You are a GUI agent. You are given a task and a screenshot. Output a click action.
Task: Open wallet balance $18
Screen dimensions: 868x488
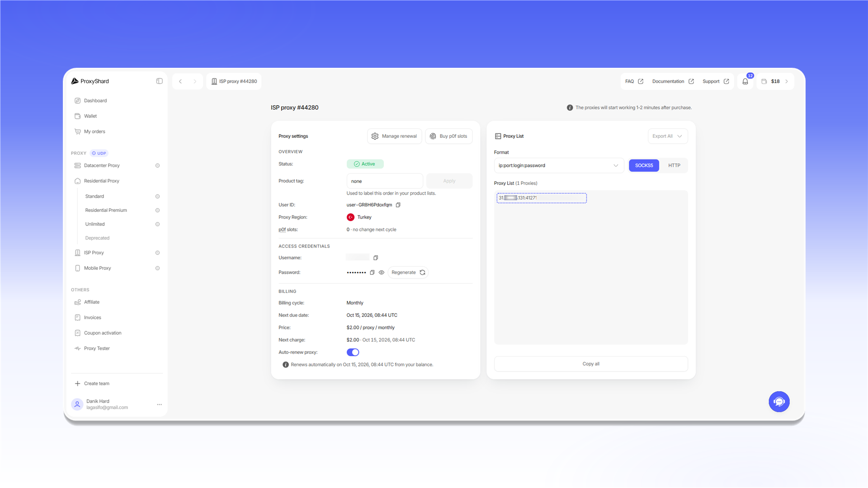tap(775, 81)
